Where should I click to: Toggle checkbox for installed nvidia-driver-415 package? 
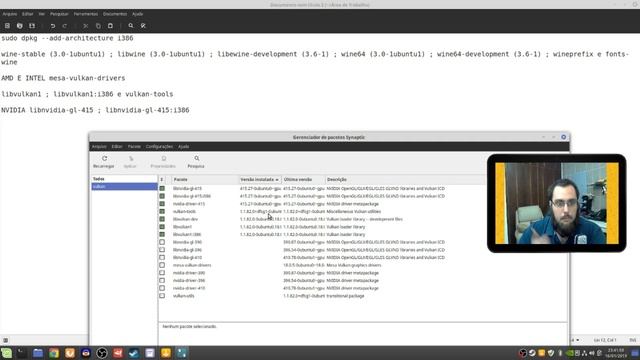[x=162, y=204]
